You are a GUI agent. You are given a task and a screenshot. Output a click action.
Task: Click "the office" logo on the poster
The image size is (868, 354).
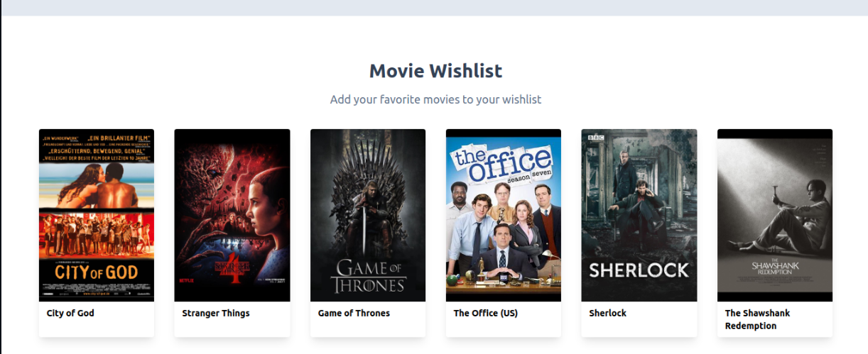click(x=503, y=166)
